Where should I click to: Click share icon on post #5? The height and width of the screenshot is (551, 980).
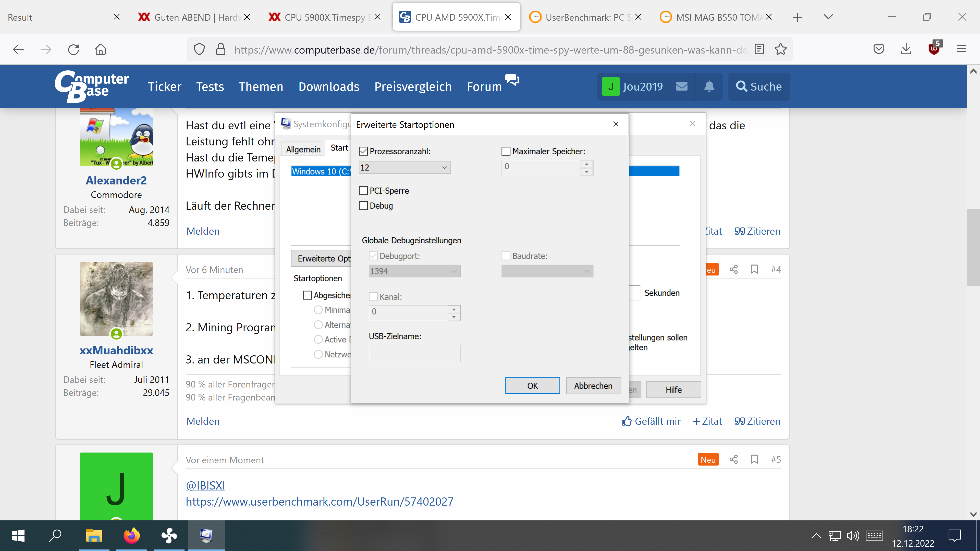point(733,459)
